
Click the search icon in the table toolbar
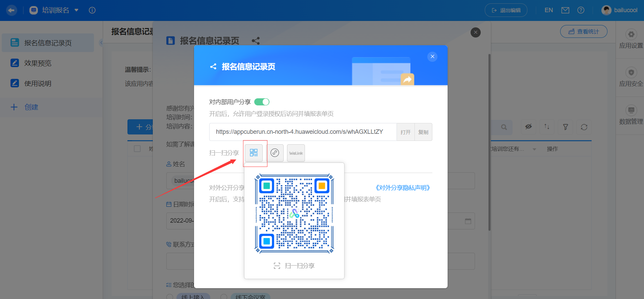(x=504, y=127)
